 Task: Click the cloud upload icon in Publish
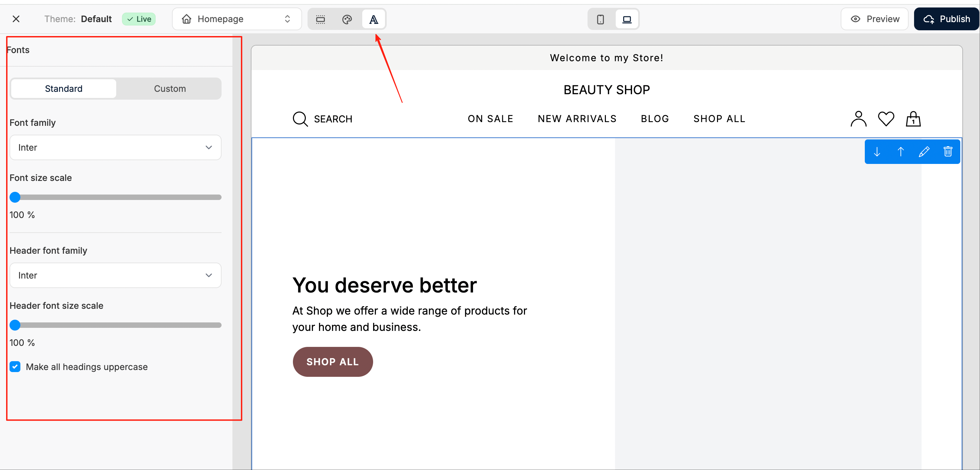coord(929,19)
